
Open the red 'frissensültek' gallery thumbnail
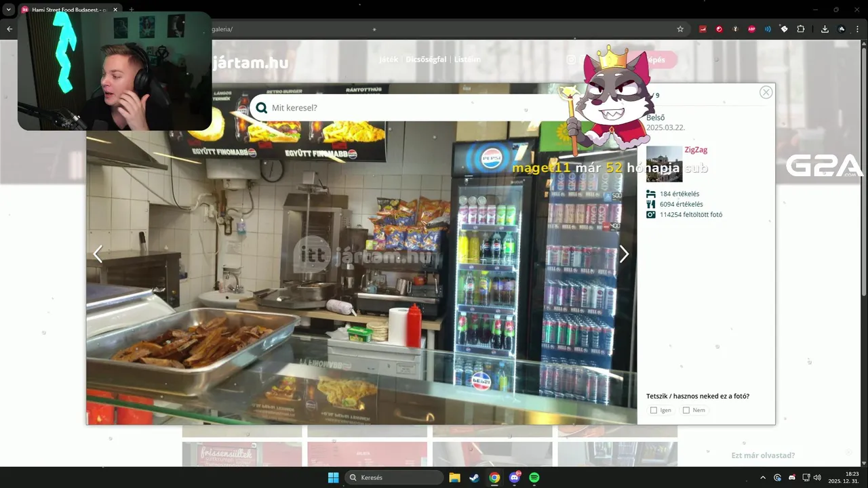point(242,454)
